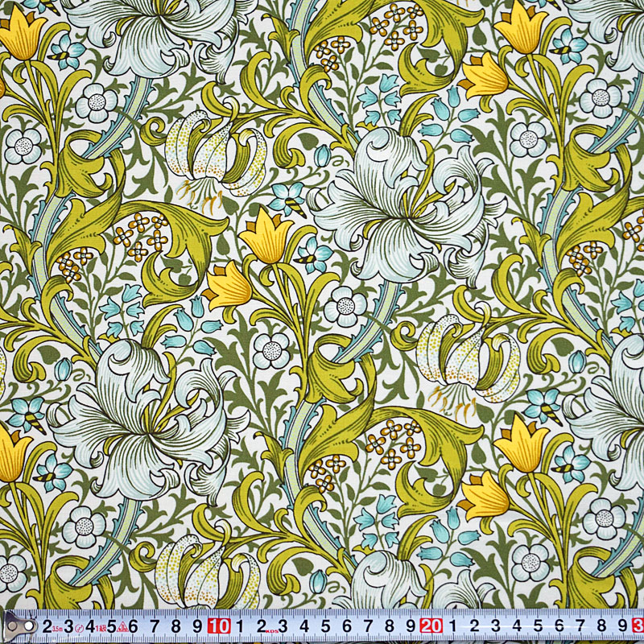644x644 pixels.
Task: Click the number 5 between red 10 and 20
Action: (326, 625)
